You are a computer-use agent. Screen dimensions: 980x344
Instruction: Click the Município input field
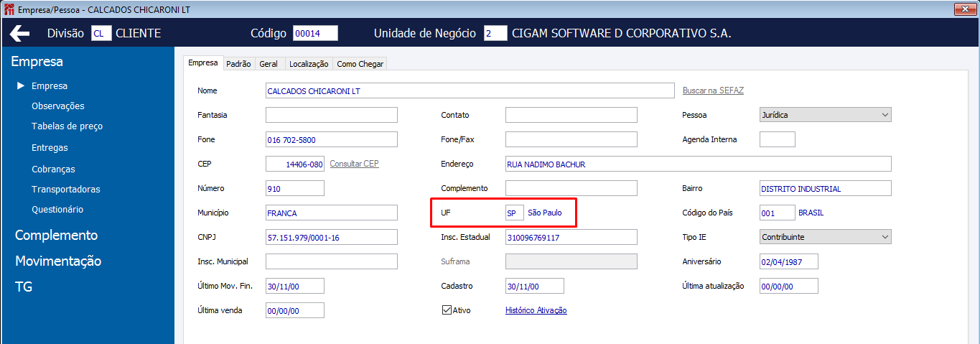[x=331, y=213]
